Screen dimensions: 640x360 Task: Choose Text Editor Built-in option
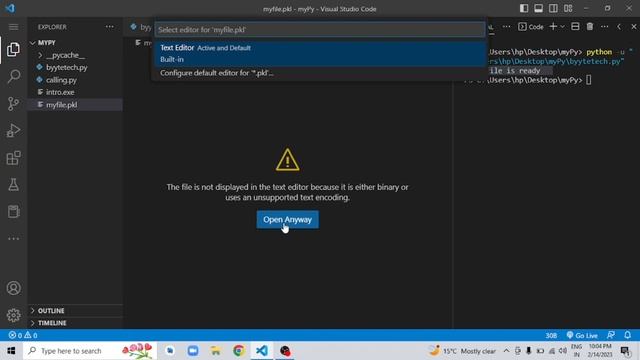[x=320, y=53]
